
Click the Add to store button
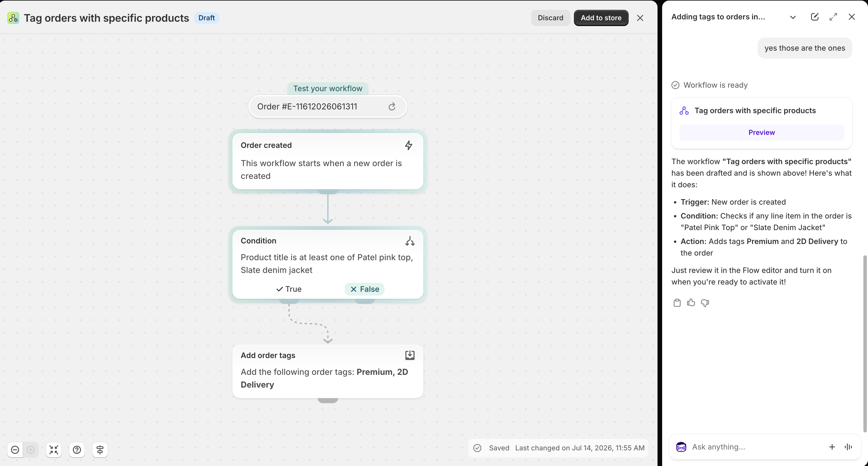pos(601,18)
